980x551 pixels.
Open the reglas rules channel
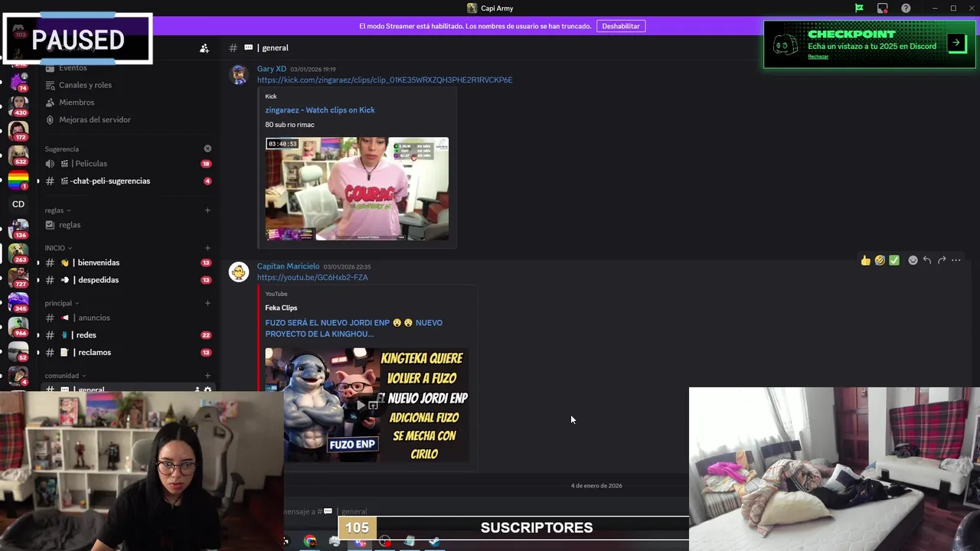pos(126,225)
